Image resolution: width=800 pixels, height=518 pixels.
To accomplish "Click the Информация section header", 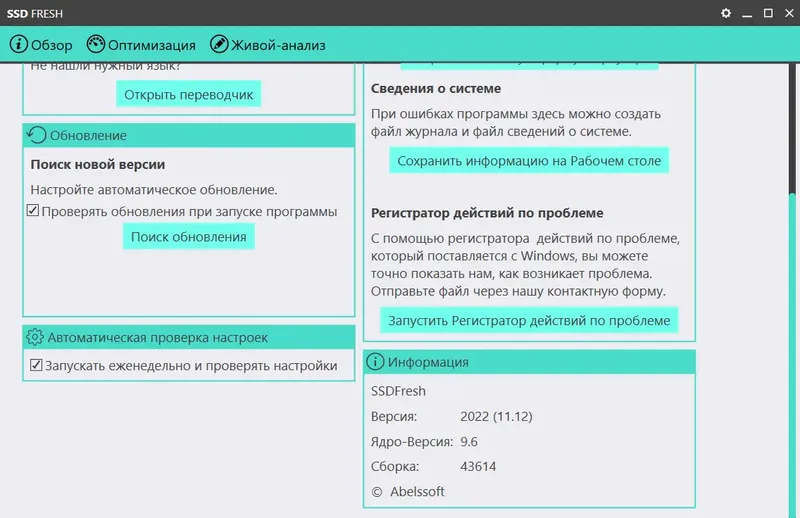I will (529, 361).
